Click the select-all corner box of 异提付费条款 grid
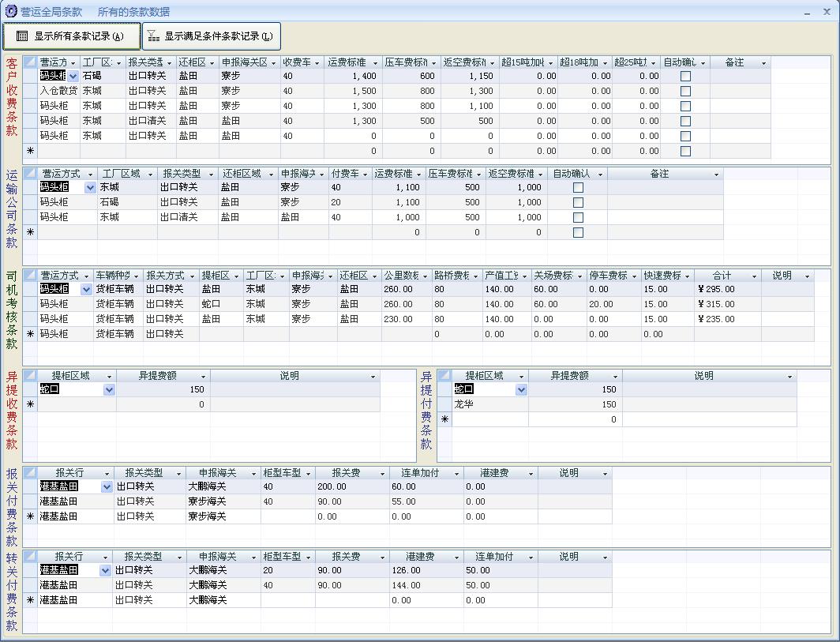Image resolution: width=840 pixels, height=642 pixels. (444, 376)
